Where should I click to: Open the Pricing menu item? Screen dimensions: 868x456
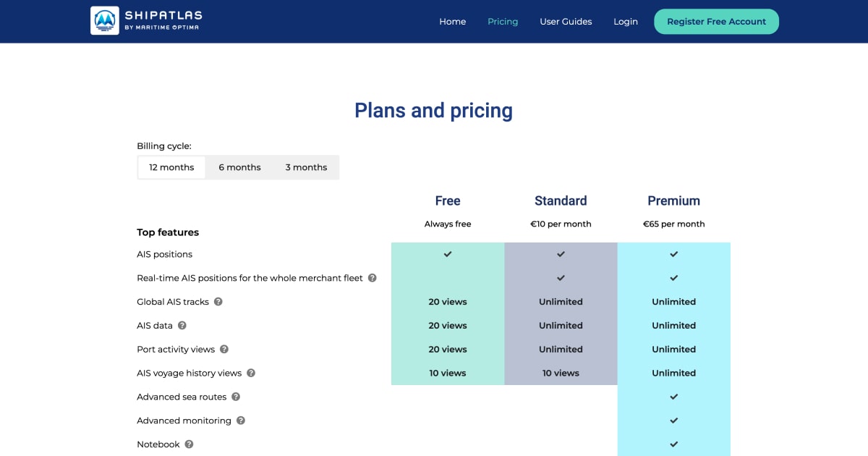(503, 21)
